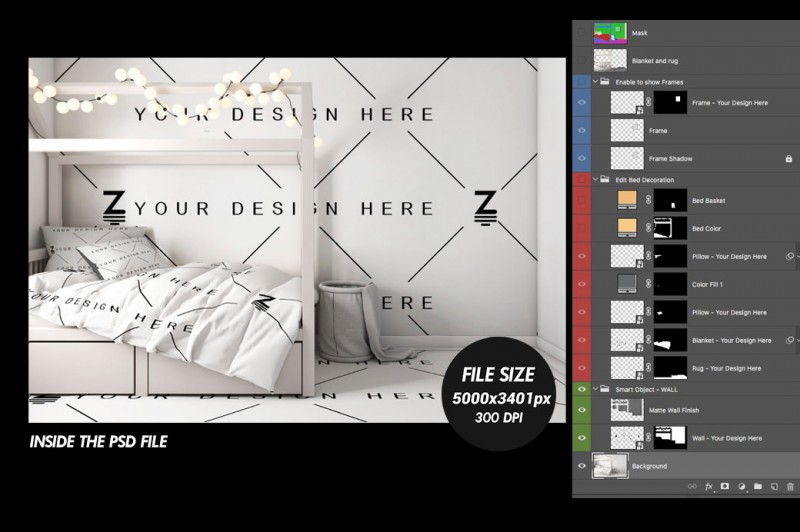Click the link layers icon in bottom bar
The width and height of the screenshot is (800, 532).
[x=691, y=487]
